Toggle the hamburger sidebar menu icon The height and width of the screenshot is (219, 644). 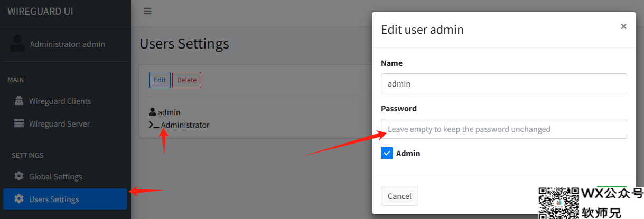pos(147,11)
